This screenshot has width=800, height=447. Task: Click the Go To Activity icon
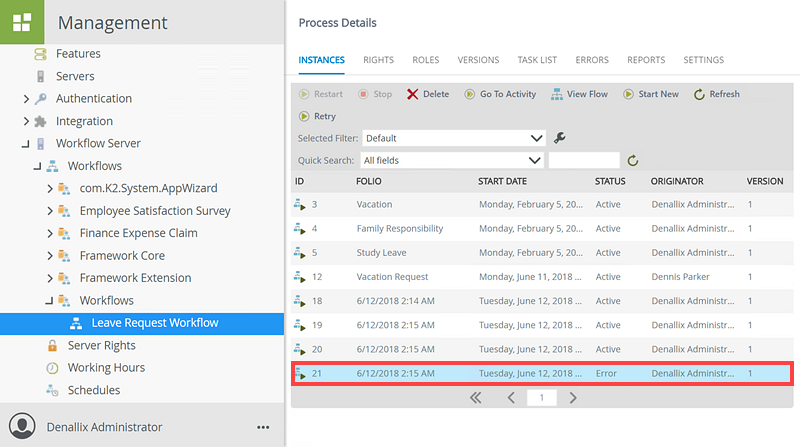tap(470, 94)
